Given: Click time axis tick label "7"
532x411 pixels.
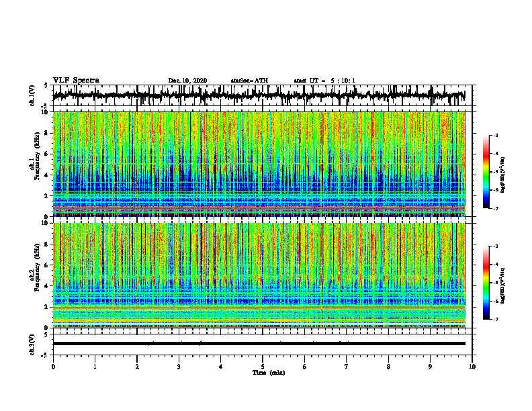Looking at the screenshot, I should [347, 367].
